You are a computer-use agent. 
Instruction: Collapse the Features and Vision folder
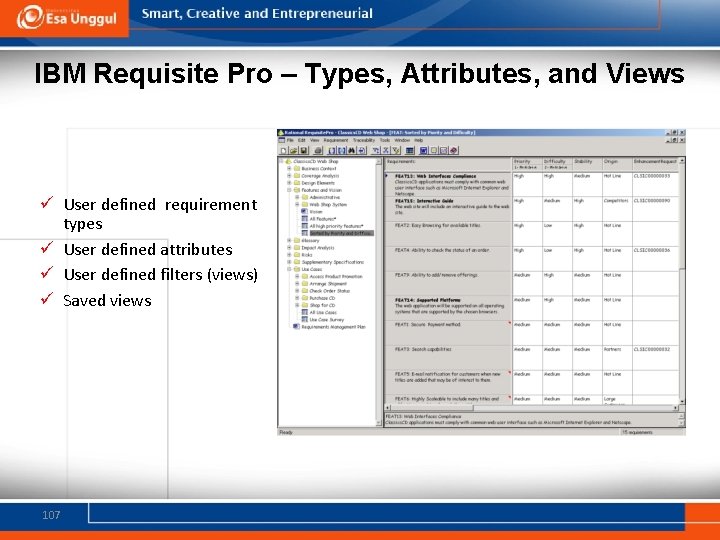tap(289, 190)
